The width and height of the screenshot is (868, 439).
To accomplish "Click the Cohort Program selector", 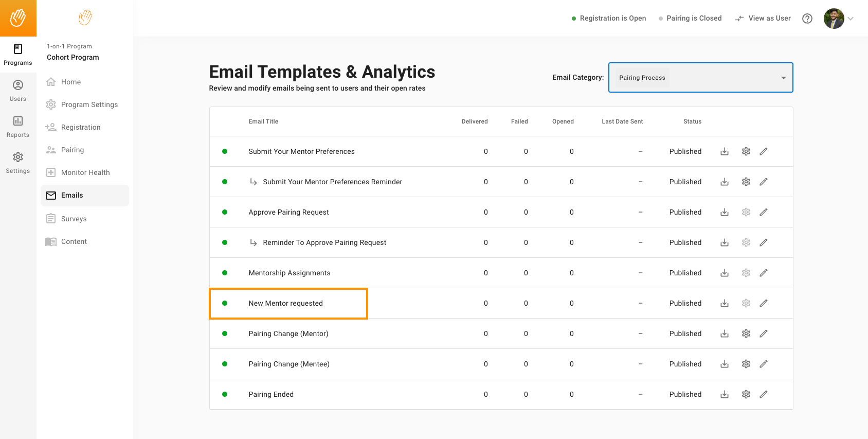I will click(x=73, y=57).
